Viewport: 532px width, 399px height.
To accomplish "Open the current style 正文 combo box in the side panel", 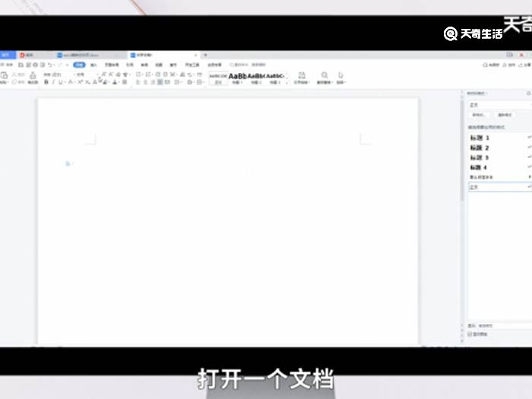I will (499, 105).
